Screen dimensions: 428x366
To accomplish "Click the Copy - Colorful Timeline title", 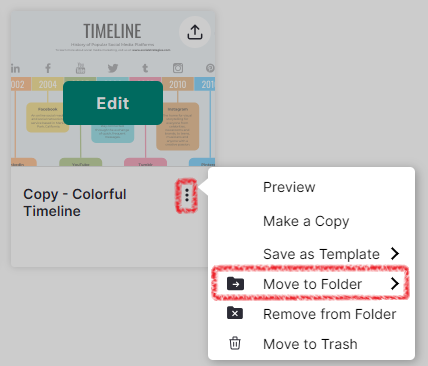I will tap(75, 203).
